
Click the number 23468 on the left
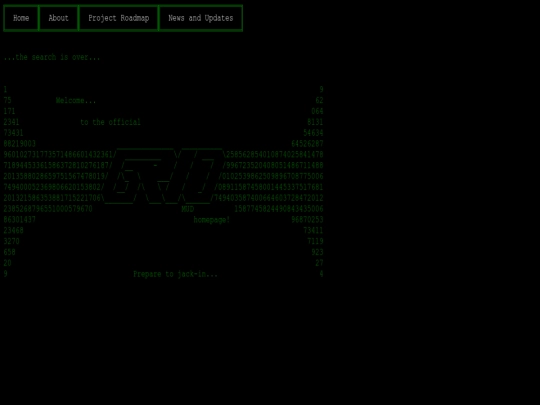[13, 230]
